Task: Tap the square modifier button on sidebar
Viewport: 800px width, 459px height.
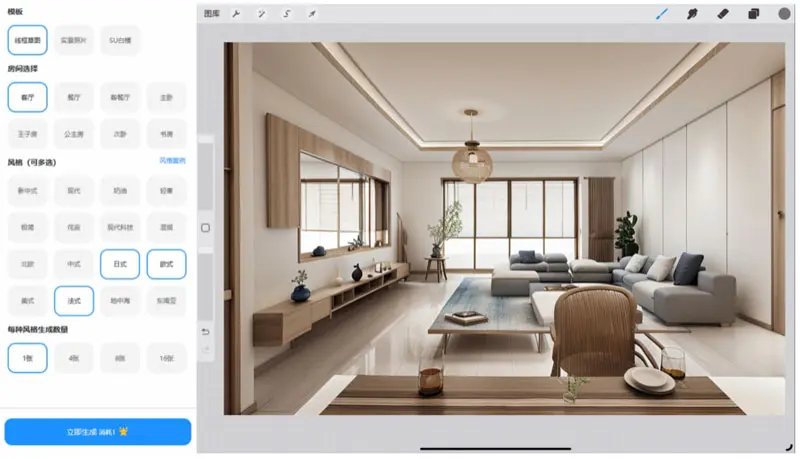Action: [206, 228]
